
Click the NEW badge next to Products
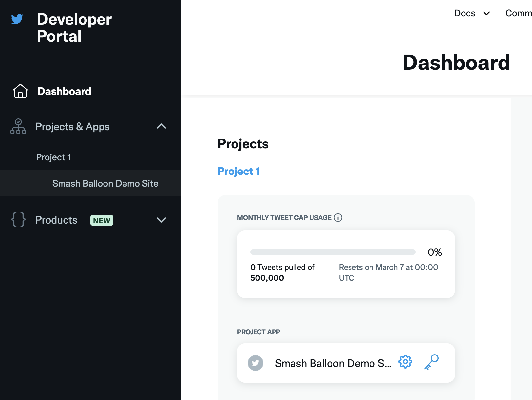pos(102,220)
